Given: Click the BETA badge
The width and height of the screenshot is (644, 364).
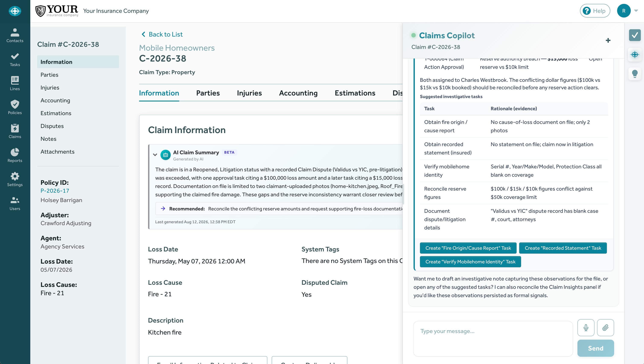Looking at the screenshot, I should coord(229,152).
